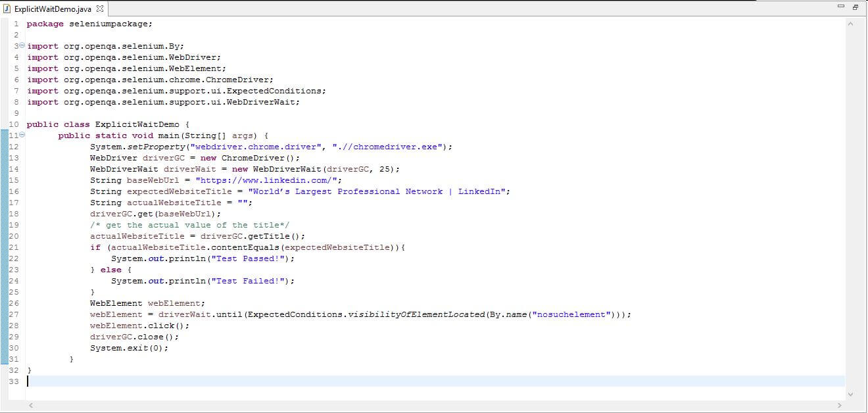Click the 'public static void main' signature
868x413 pixels.
point(163,135)
